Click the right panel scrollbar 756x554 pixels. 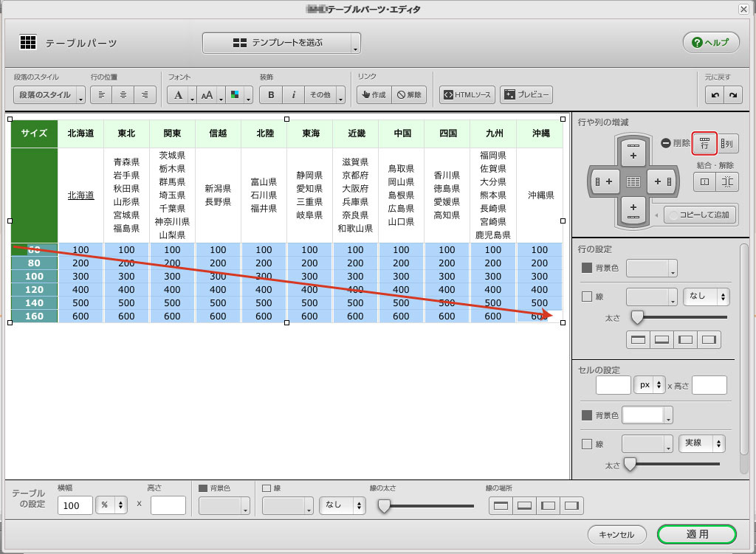pyautogui.click(x=744, y=349)
